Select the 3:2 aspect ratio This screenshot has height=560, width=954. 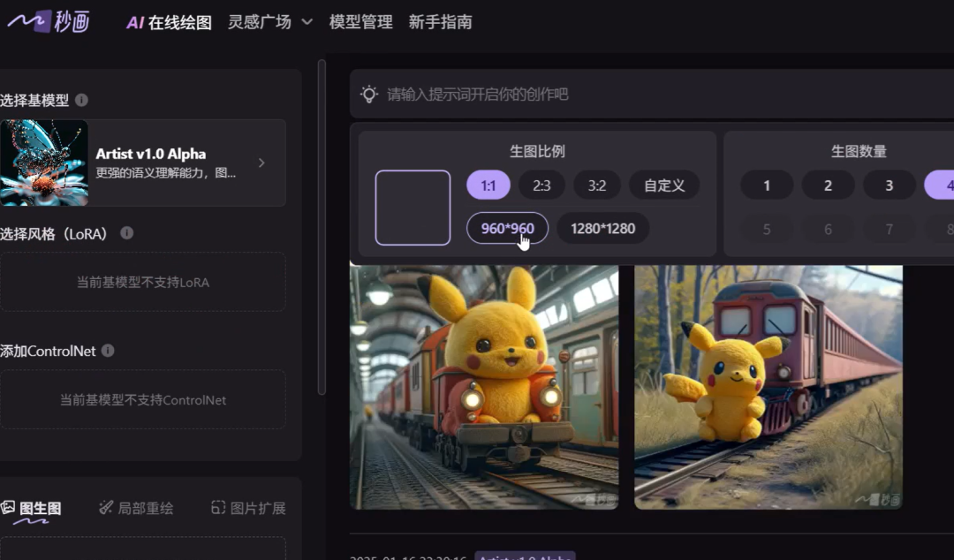pyautogui.click(x=597, y=185)
